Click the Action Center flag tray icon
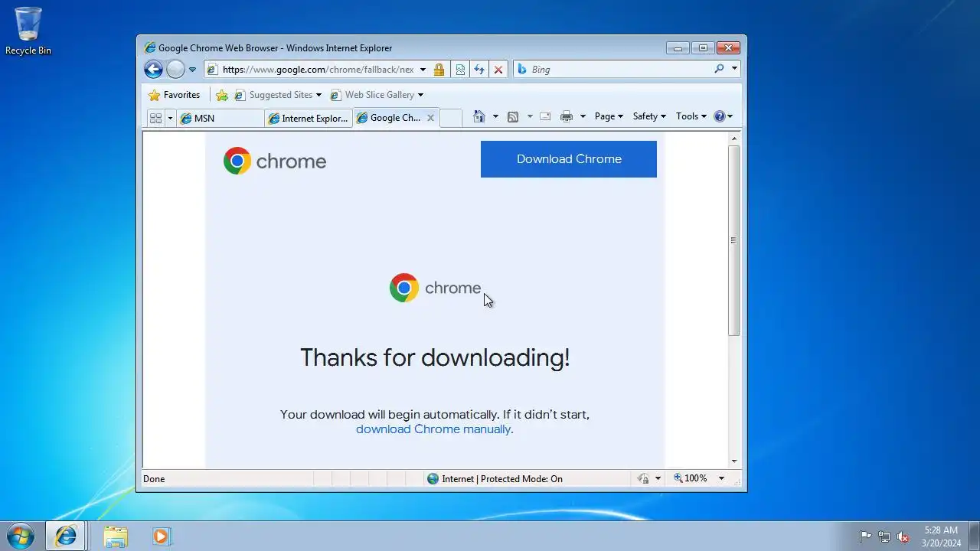Viewport: 980px width, 551px height. [865, 536]
